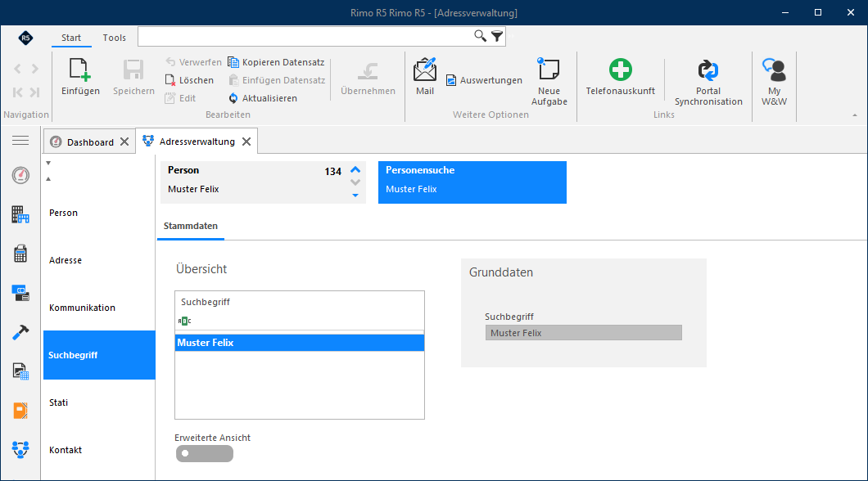Viewport: 868px width, 481px height.
Task: Click Verwerfen to discard changes
Action: pyautogui.click(x=193, y=62)
